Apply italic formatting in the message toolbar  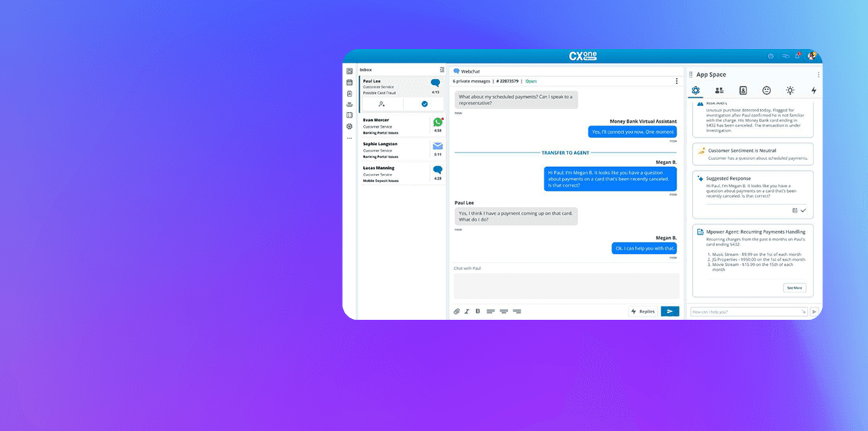467,311
